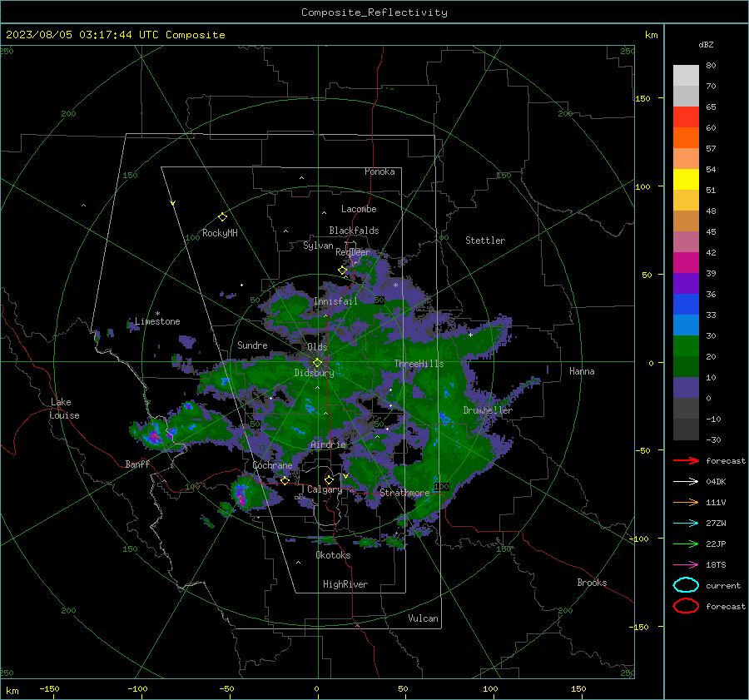This screenshot has width=749, height=700.
Task: Click the purple 39 dBZ color swatch
Action: click(686, 283)
